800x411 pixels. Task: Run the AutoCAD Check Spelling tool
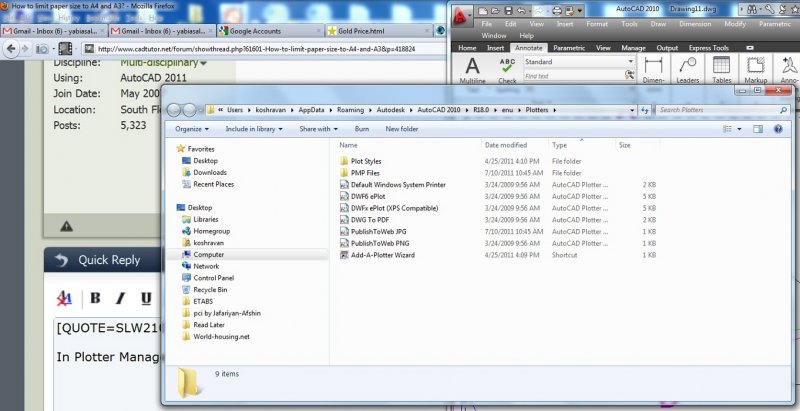point(507,70)
